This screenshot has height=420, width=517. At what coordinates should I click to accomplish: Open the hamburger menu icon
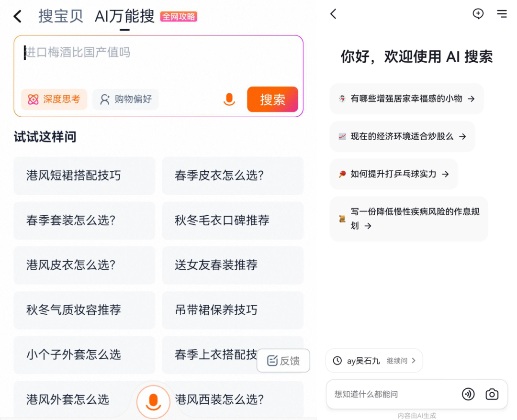pos(502,14)
